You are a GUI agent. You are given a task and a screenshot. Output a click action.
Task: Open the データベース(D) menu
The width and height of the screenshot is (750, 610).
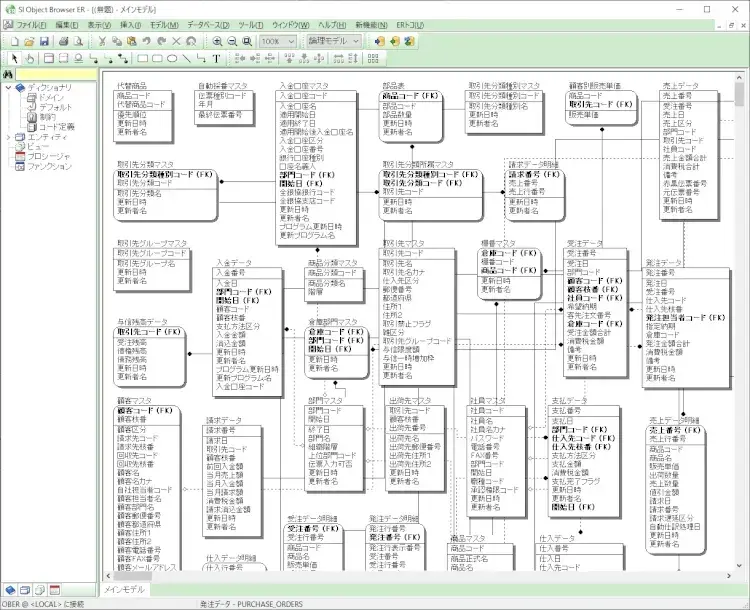208,25
